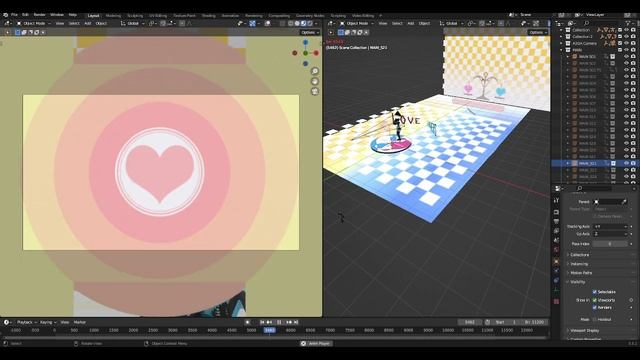The width and height of the screenshot is (640, 360).
Task: Toggle eye icon for selected MAIN_S21 row
Action: [x=627, y=163]
